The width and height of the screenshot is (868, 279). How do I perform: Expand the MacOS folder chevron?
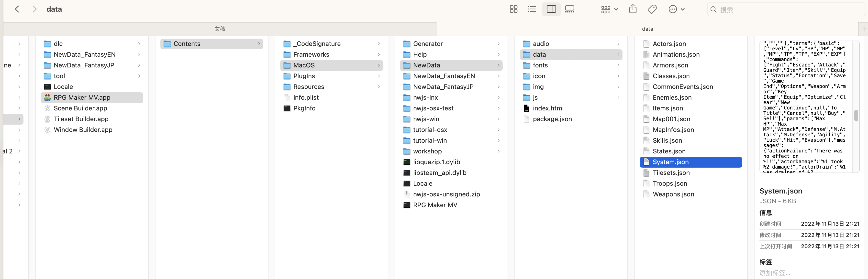point(379,65)
